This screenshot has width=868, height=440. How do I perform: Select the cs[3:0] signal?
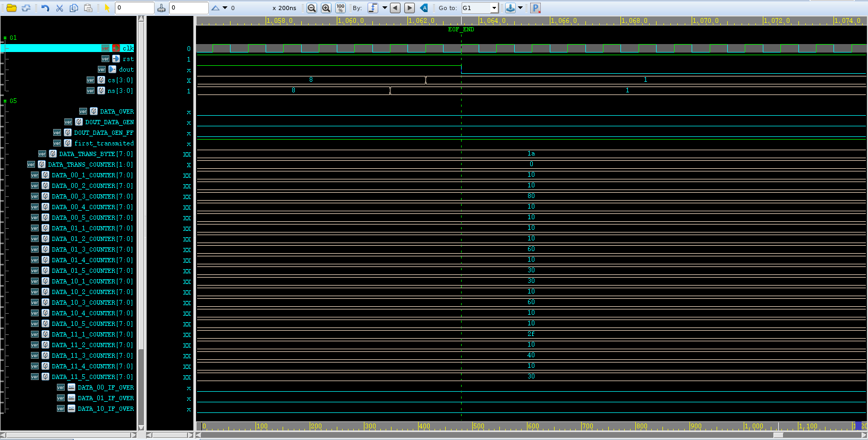[x=121, y=80]
